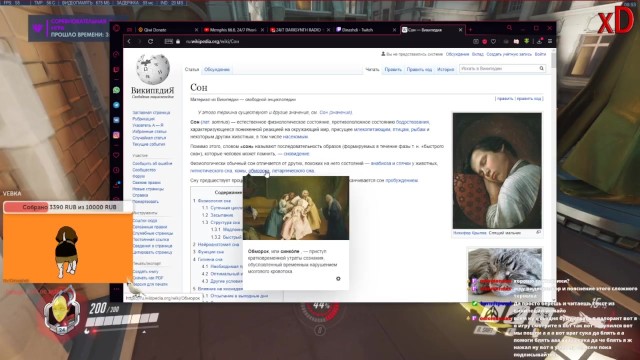
Task: Go back to previous page
Action: pos(129,42)
